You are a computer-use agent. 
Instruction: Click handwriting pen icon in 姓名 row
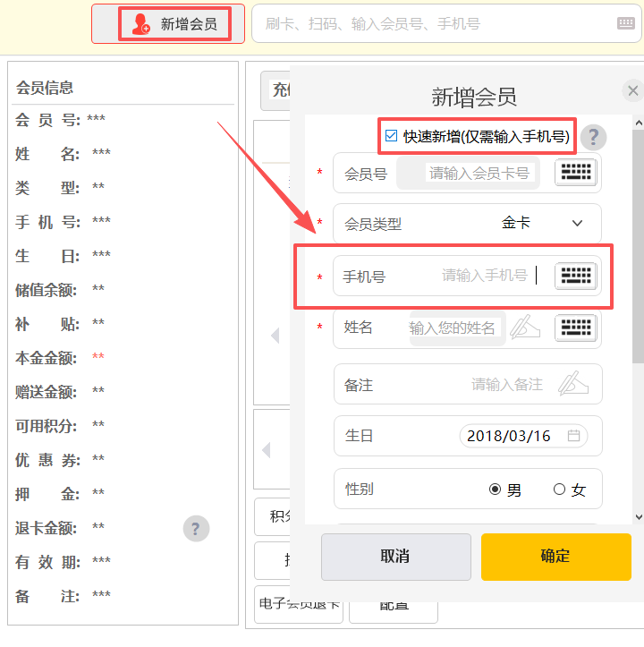525,328
